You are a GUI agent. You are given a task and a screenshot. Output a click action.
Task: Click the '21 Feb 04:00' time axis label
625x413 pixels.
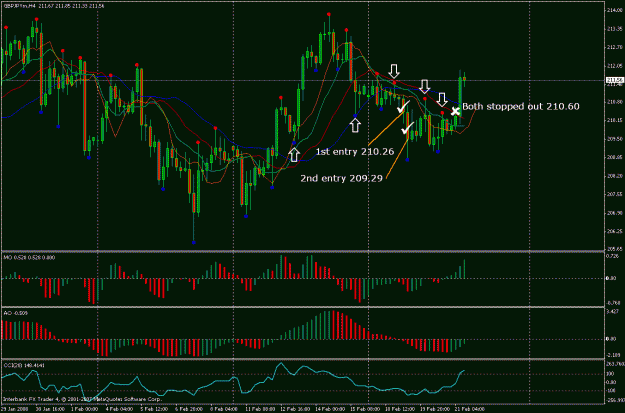click(x=468, y=409)
